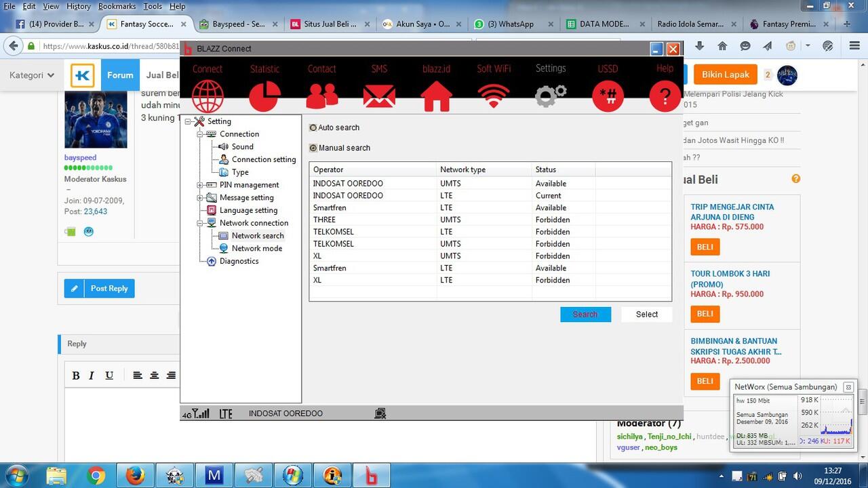868x488 pixels.
Task: Open the blazz.id home icon
Action: (437, 96)
